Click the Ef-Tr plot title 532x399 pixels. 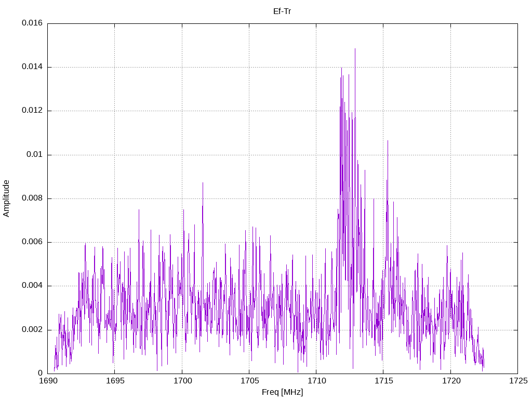[282, 11]
